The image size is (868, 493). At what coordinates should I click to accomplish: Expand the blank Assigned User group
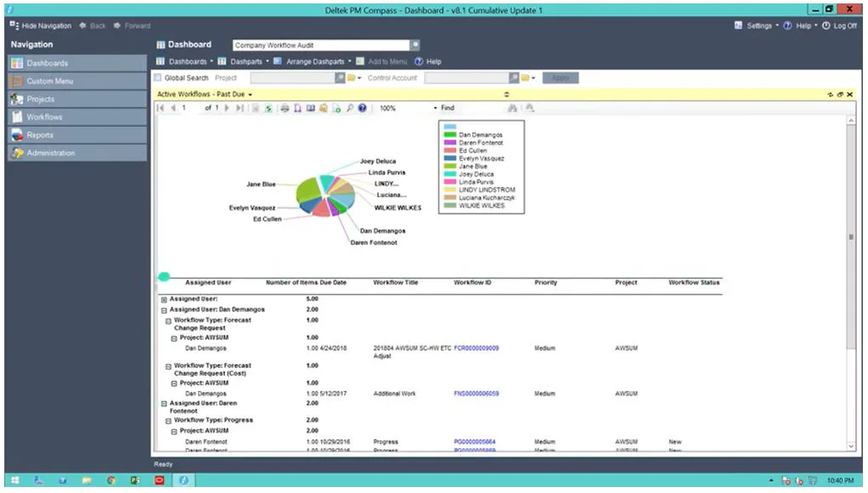[164, 300]
